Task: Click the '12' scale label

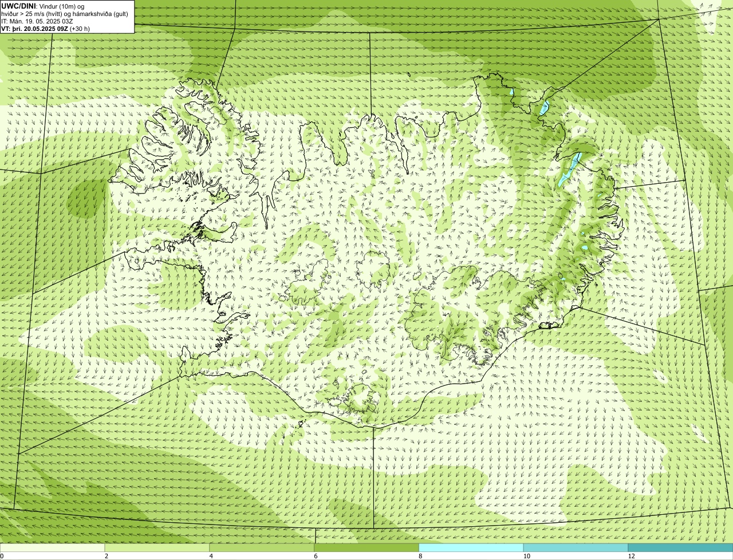Action: pyautogui.click(x=631, y=556)
